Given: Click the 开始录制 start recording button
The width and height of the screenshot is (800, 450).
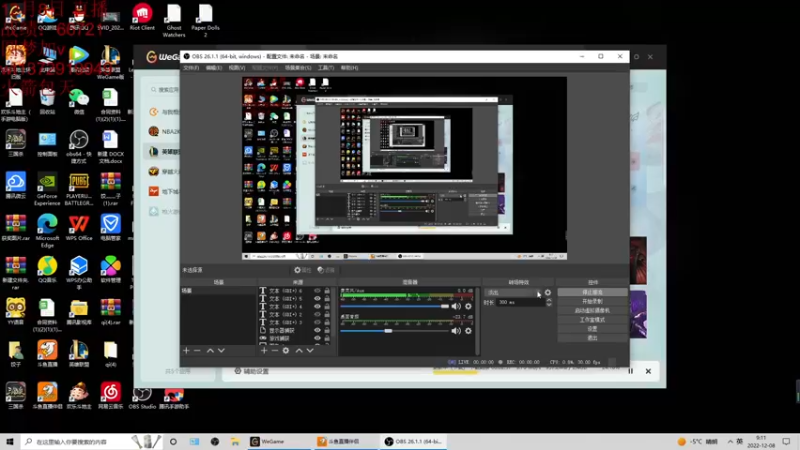Looking at the screenshot, I should point(592,302).
